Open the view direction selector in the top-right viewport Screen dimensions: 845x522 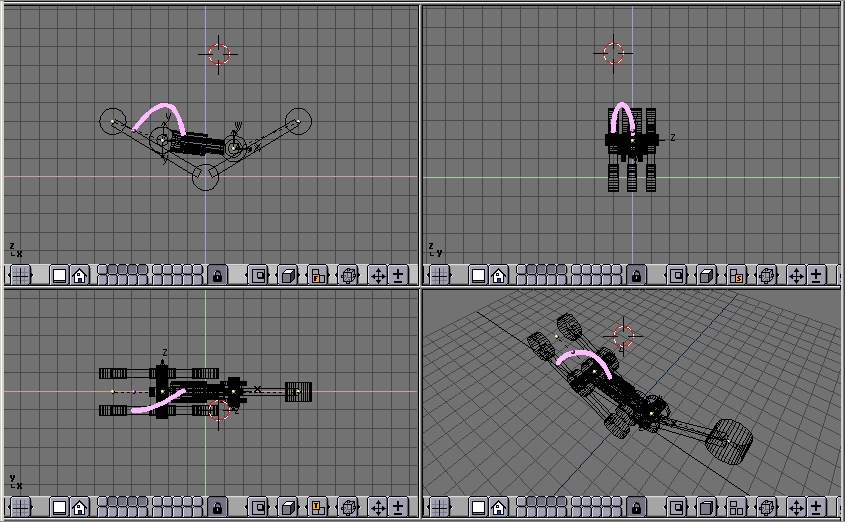[737, 275]
